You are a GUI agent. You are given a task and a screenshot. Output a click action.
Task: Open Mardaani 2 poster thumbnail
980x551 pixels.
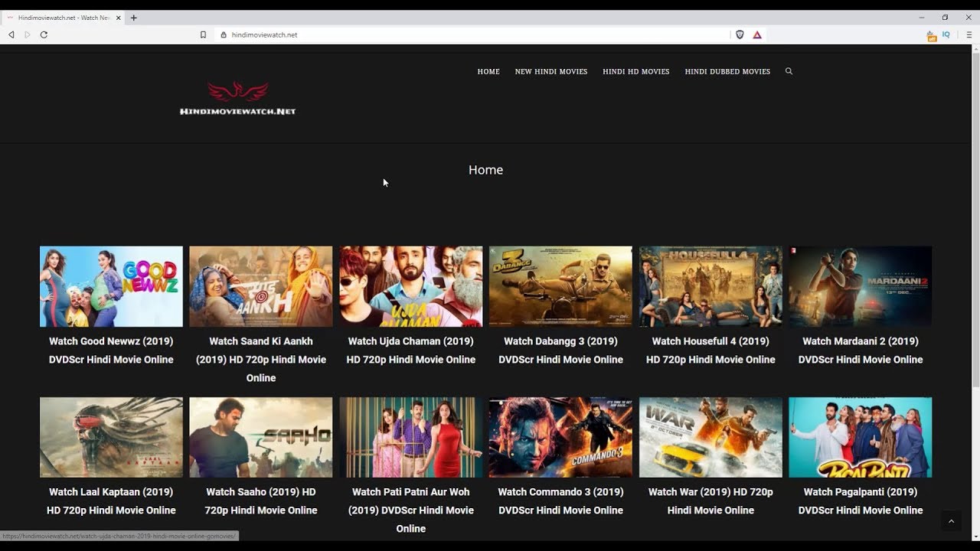pyautogui.click(x=861, y=286)
